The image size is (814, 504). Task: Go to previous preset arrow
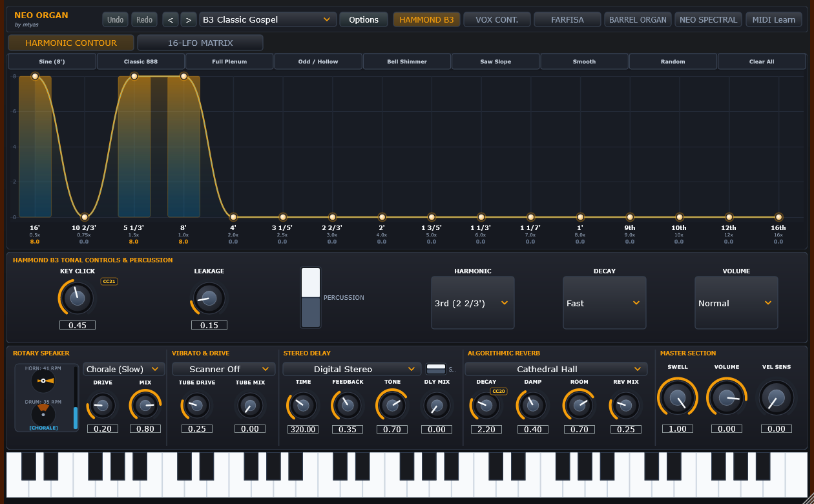coord(171,19)
